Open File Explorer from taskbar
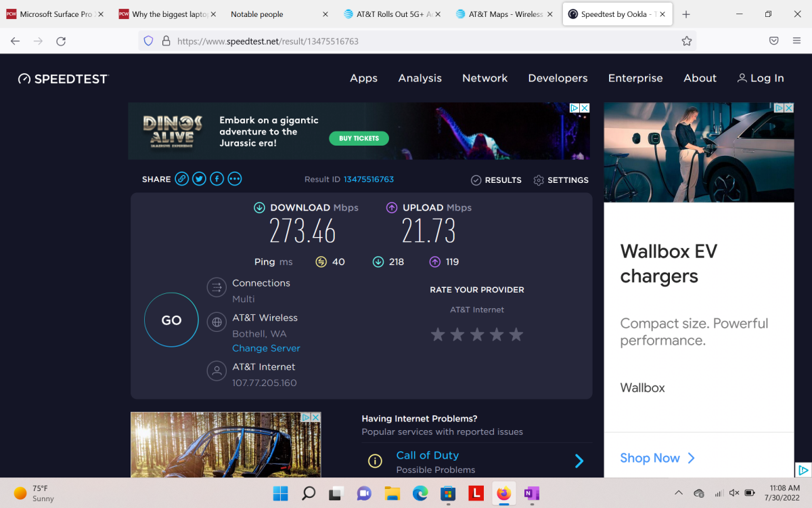Viewport: 812px width, 508px height. tap(392, 493)
